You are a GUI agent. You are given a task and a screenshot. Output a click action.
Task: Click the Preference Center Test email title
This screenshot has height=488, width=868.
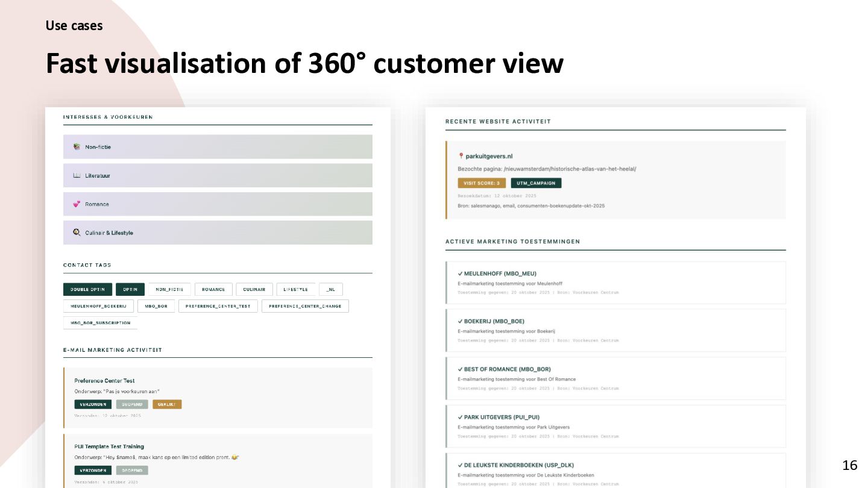point(104,381)
